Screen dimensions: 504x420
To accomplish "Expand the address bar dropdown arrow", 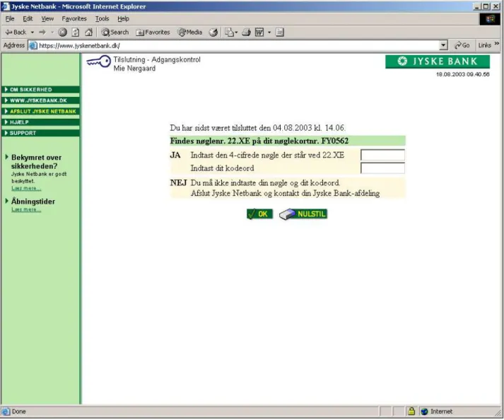I will [x=443, y=45].
